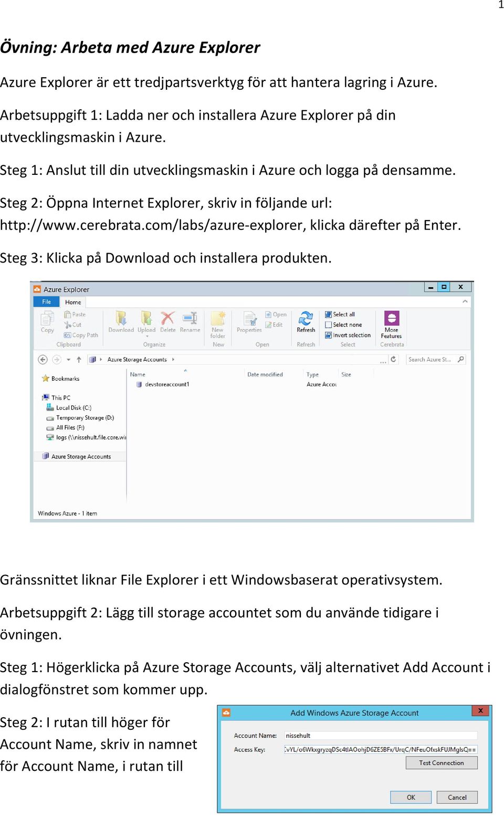Screen dimensions: 504x816
Task: Select devstoreaccount1 in file list
Action: coord(163,384)
